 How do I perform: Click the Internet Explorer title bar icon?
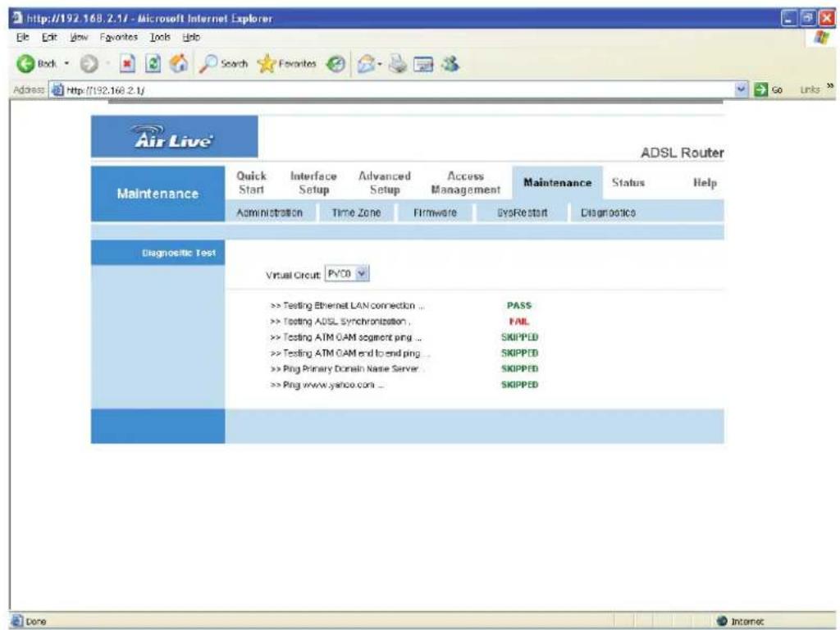click(x=16, y=18)
